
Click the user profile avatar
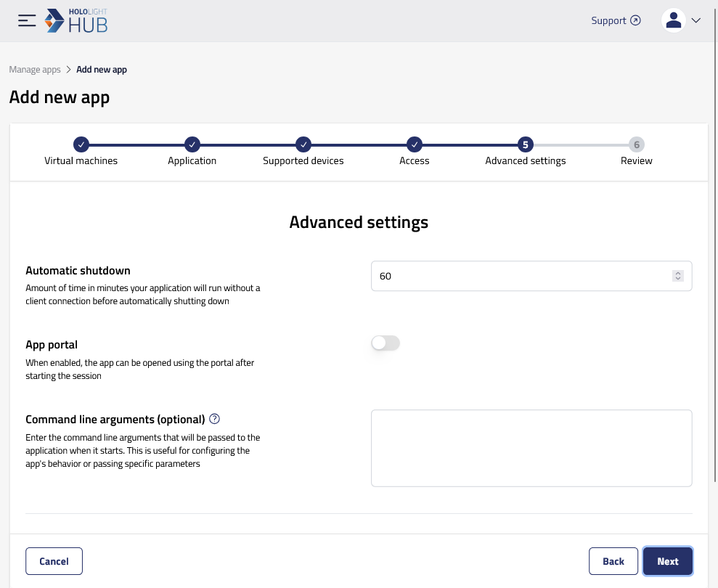coord(673,20)
